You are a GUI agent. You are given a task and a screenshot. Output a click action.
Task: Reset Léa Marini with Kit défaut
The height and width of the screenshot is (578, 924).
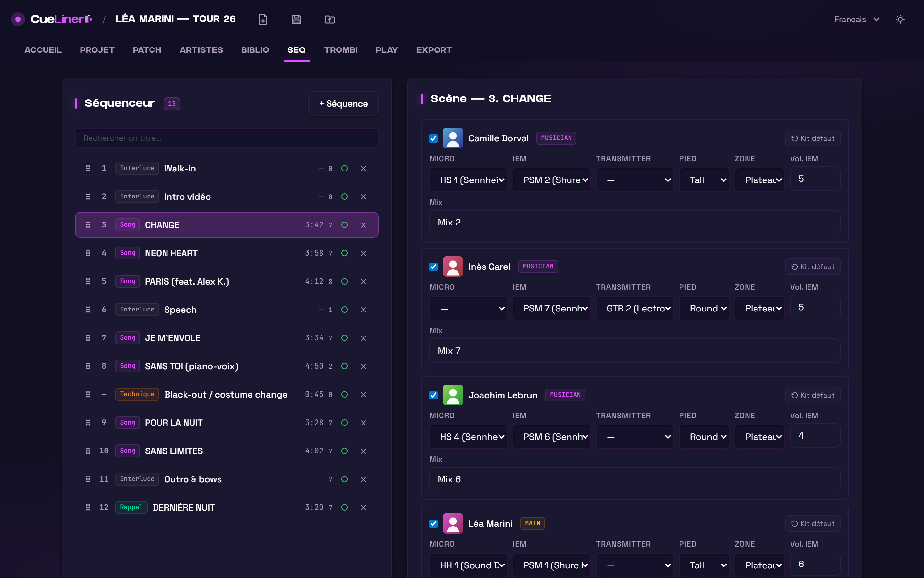coord(812,524)
